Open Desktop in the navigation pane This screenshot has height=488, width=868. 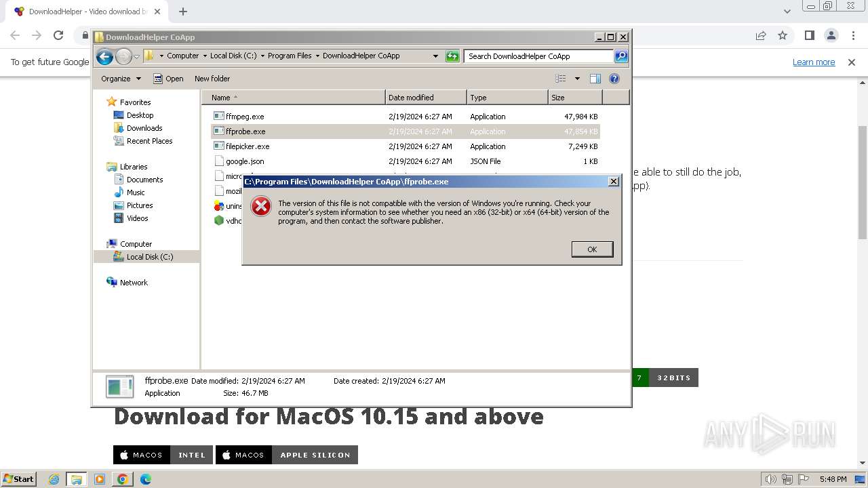(140, 115)
